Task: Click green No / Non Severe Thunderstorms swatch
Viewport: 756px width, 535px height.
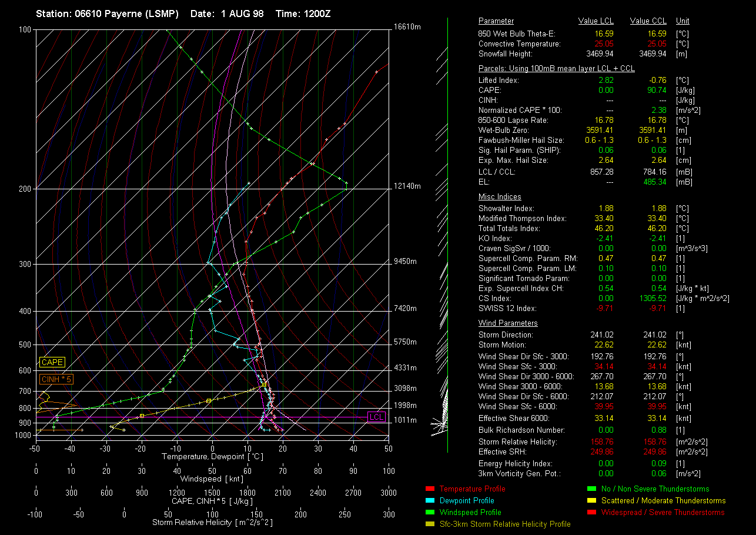Action: pyautogui.click(x=591, y=489)
